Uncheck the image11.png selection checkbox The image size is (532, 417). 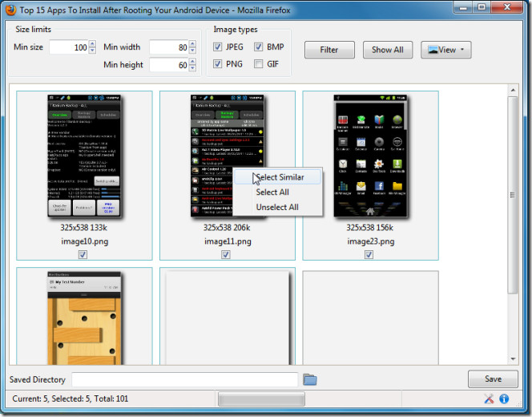[x=226, y=254]
